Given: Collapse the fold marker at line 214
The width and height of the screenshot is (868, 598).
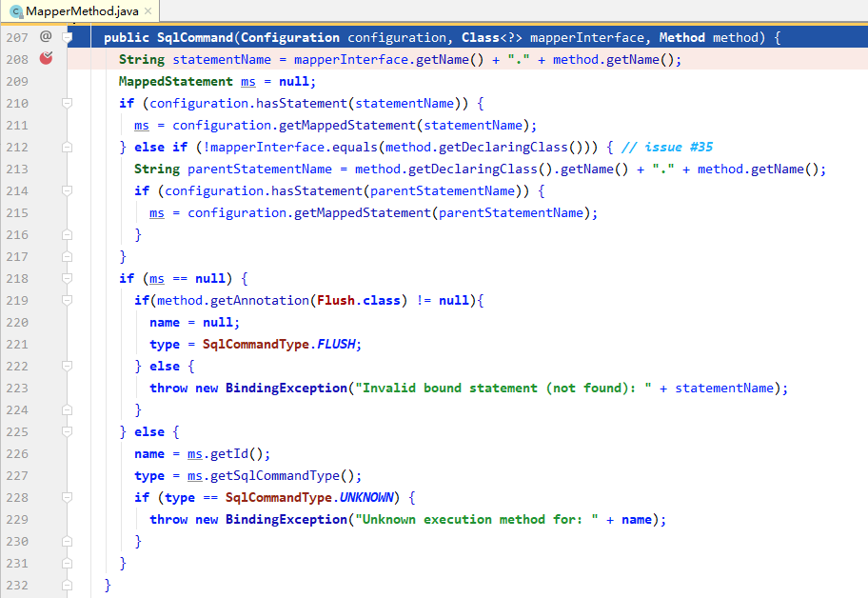Looking at the screenshot, I should 67,190.
